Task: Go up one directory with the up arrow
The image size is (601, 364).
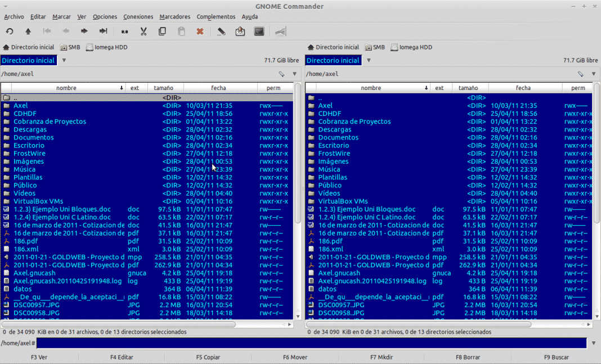Action: point(28,32)
